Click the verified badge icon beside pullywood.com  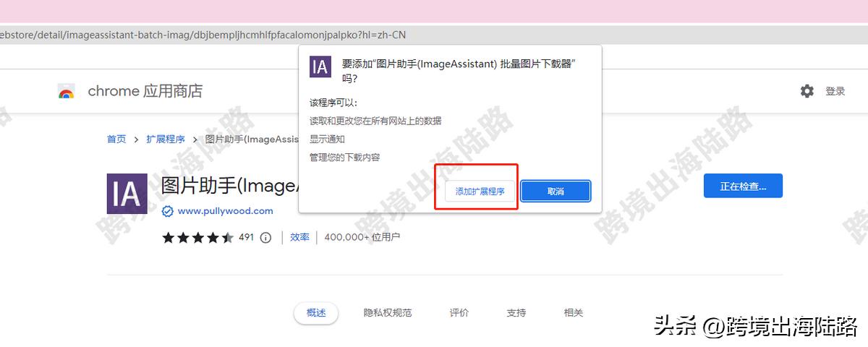(167, 211)
